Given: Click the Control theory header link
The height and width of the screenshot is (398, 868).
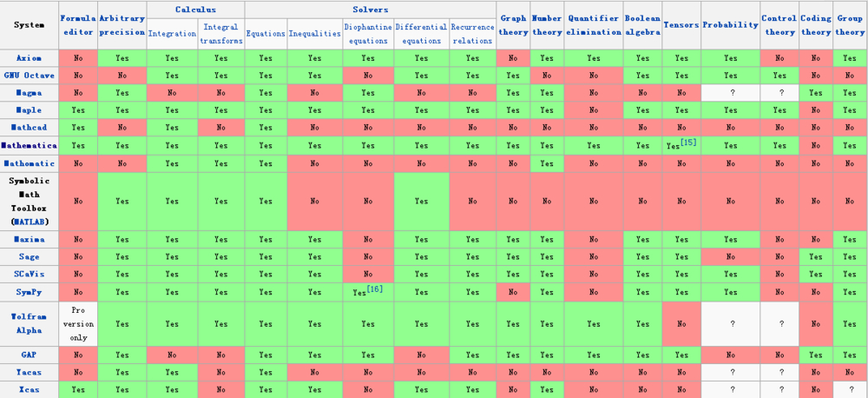Looking at the screenshot, I should pyautogui.click(x=779, y=25).
